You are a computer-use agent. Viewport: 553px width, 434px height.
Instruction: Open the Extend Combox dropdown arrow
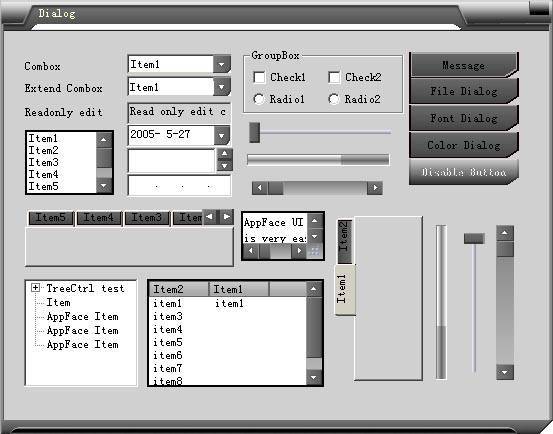pos(222,87)
